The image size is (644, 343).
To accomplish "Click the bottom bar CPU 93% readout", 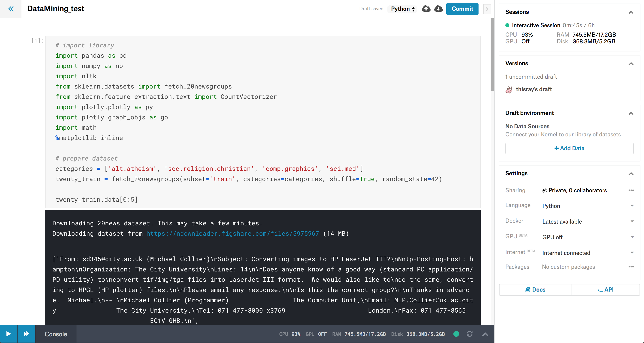I will point(290,334).
